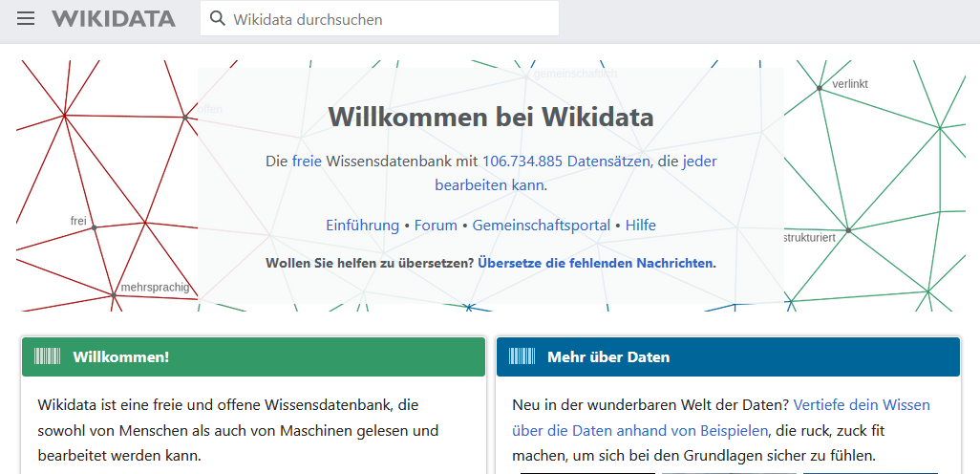Click the 'mehrsprachig' node label
Viewport: 980px width, 474px height.
point(155,288)
